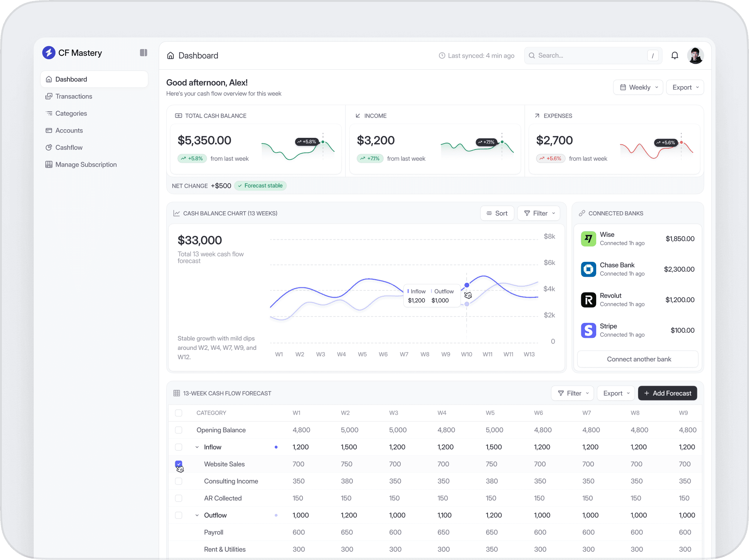Screen dimensions: 749x560
Task: Click the Inflow data point on chart
Action: [467, 285]
